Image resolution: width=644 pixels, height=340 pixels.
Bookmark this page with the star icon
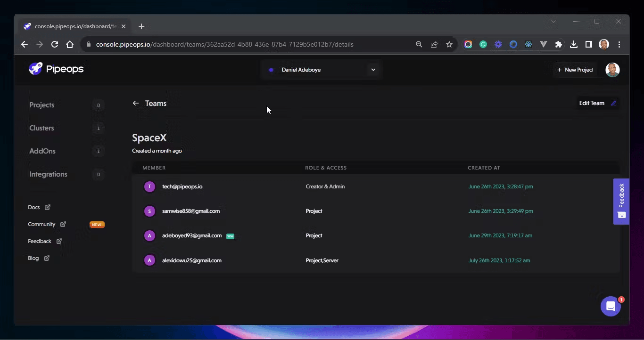449,44
